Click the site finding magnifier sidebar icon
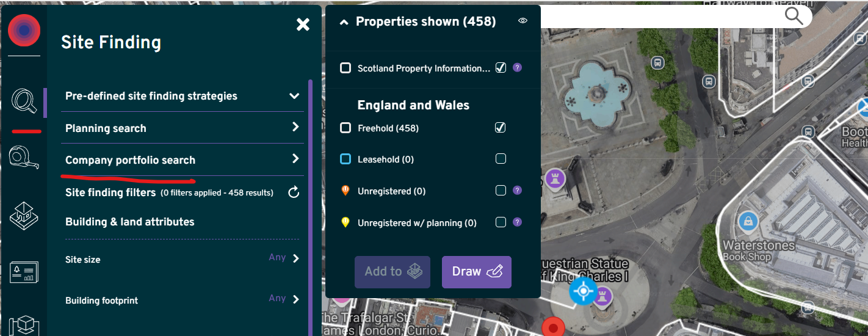The width and height of the screenshot is (868, 336). tap(24, 100)
